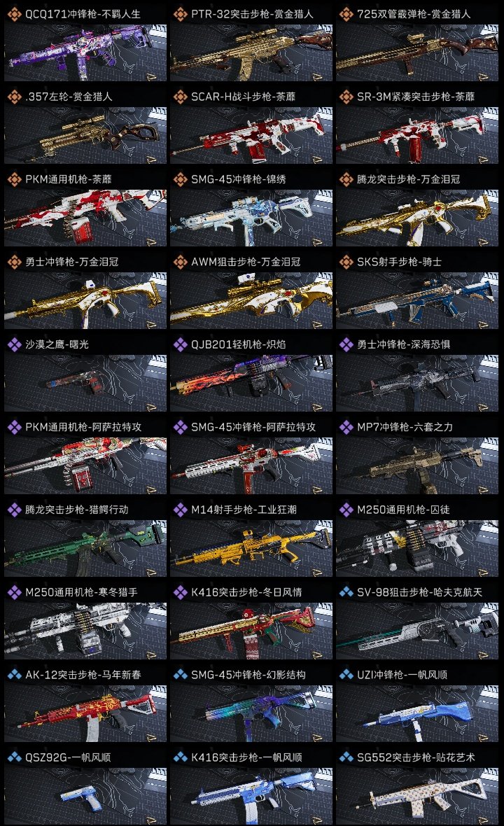Click the blue rarity icon beside SV-98狙击步枪-哈夫克航天
504x826 pixels.
[346, 592]
